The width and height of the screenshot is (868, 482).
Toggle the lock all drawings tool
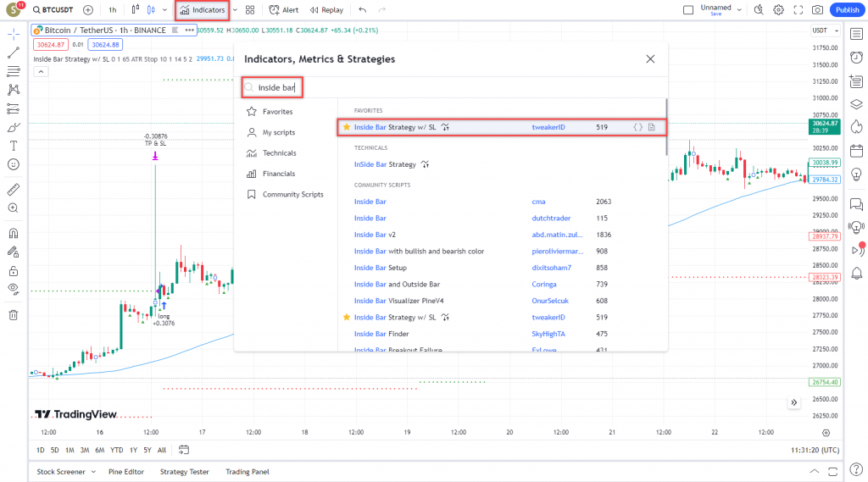[13, 271]
